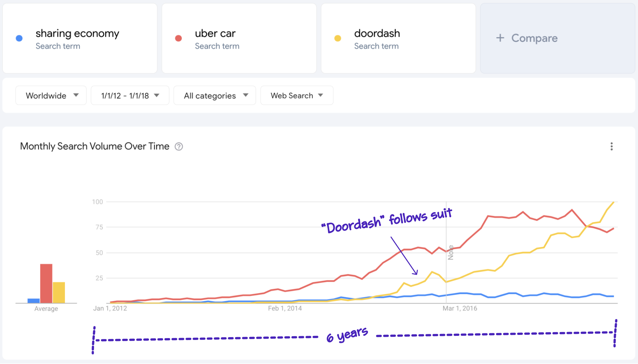Click the 75 value on the y-axis
Screen dimensions: 638x364
(99, 227)
